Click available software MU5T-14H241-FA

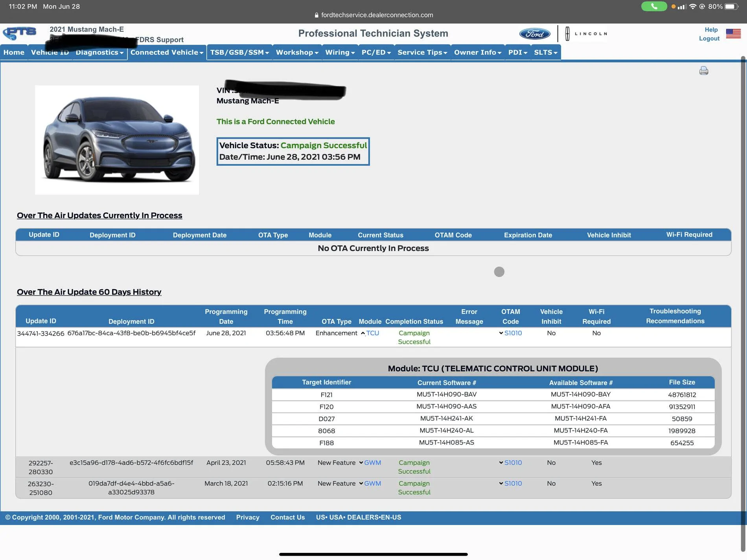580,419
